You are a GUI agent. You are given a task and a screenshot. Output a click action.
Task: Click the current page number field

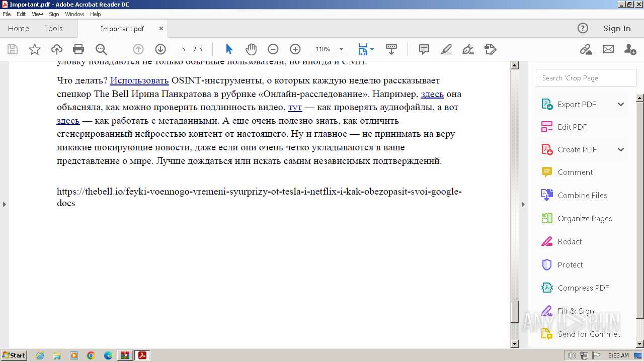184,49
